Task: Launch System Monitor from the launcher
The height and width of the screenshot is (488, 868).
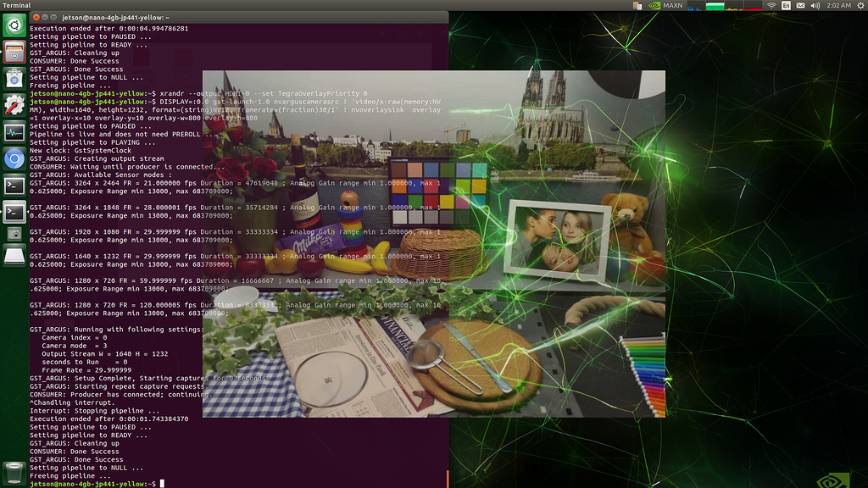Action: [14, 129]
